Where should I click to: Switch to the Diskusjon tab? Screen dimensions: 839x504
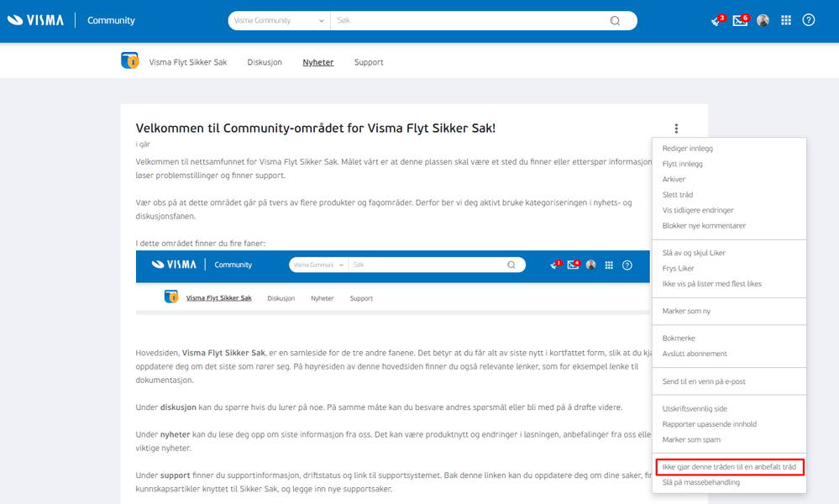click(265, 62)
